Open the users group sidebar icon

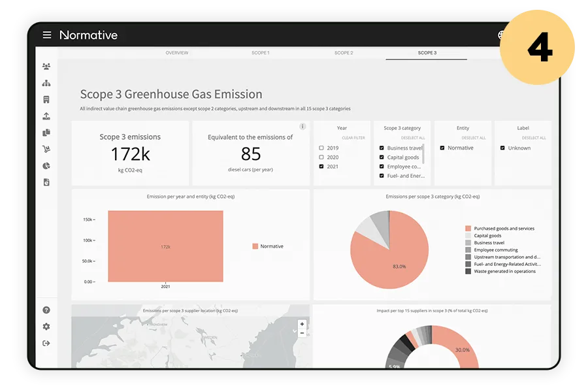point(46,67)
